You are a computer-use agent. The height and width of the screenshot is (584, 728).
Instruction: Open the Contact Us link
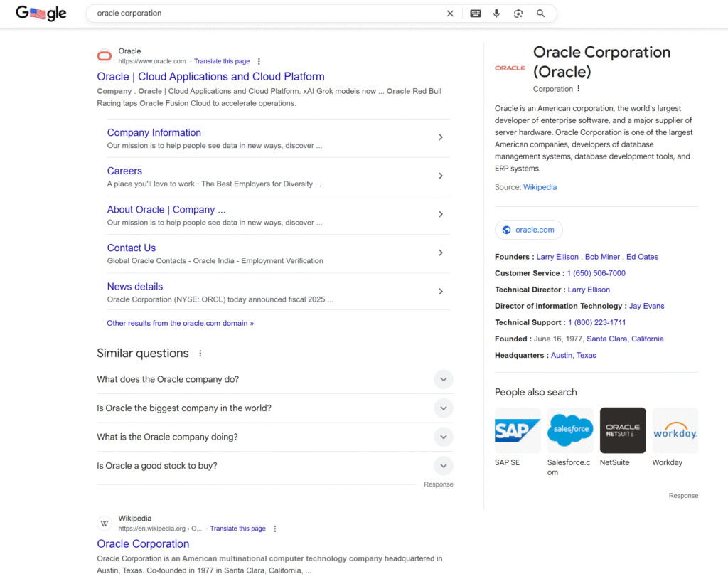point(132,248)
